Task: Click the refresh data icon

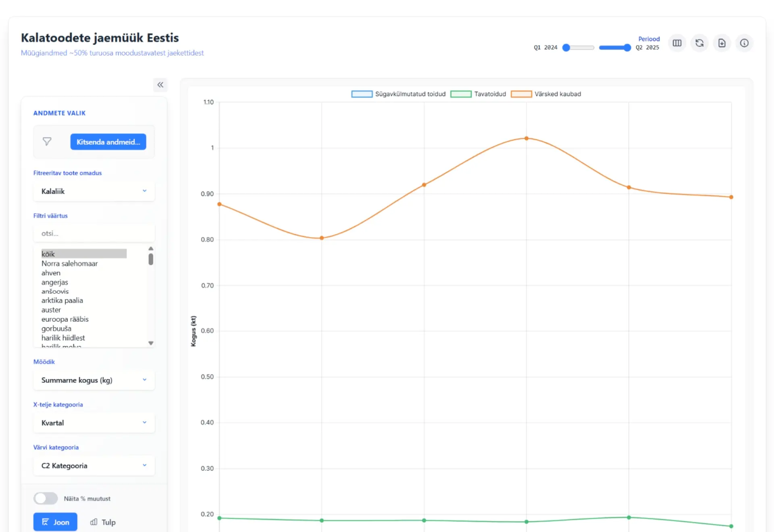Action: (699, 43)
